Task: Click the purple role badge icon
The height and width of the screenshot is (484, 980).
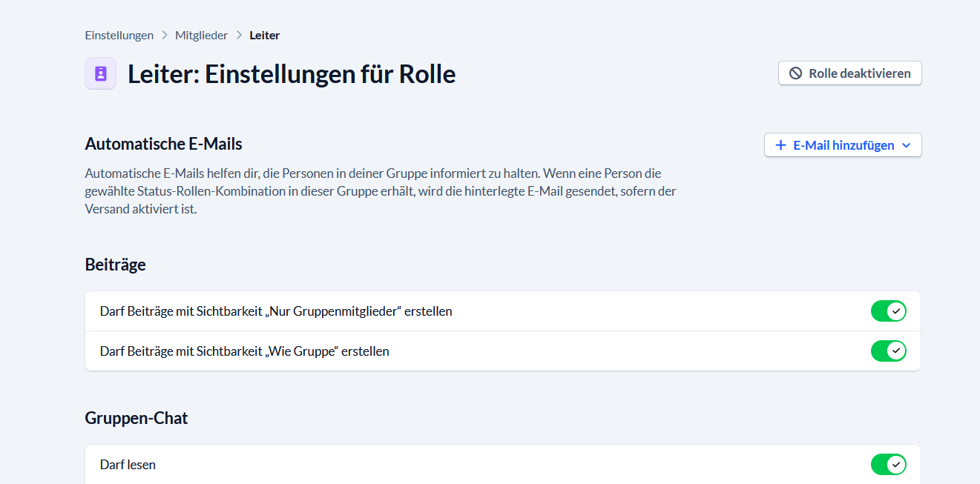Action: click(101, 73)
